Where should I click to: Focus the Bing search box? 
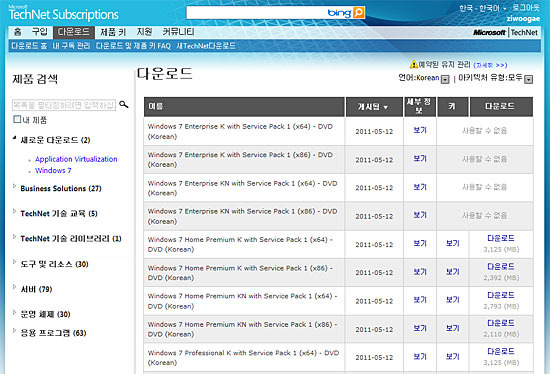click(x=269, y=13)
